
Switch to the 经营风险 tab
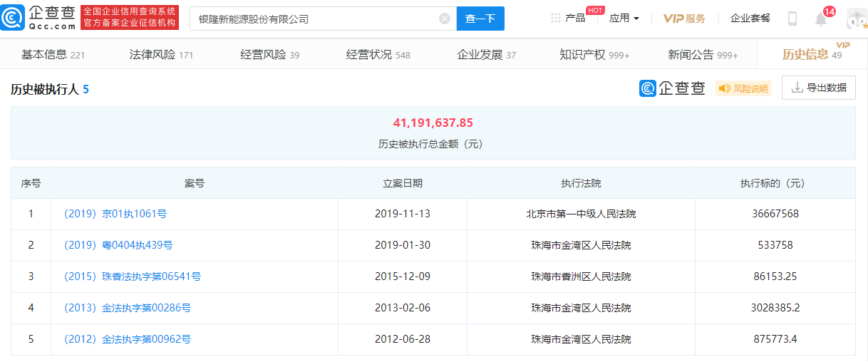tap(269, 55)
